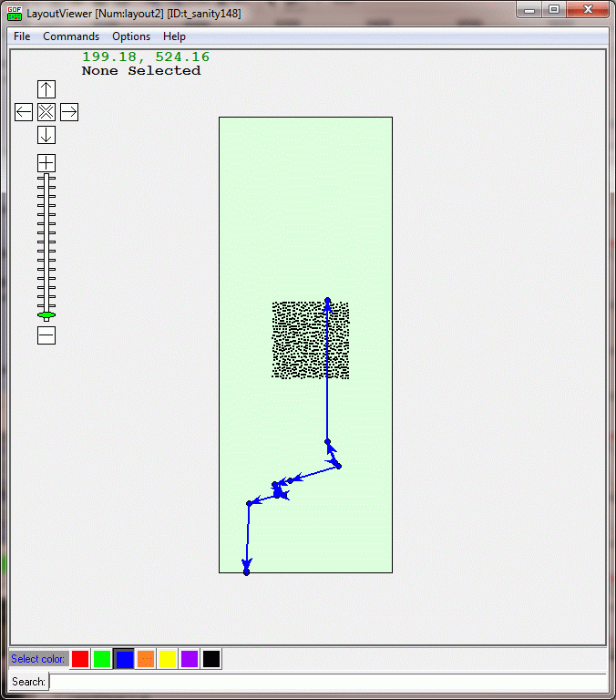The image size is (616, 700).
Task: Open the Options menu
Action: 131,36
